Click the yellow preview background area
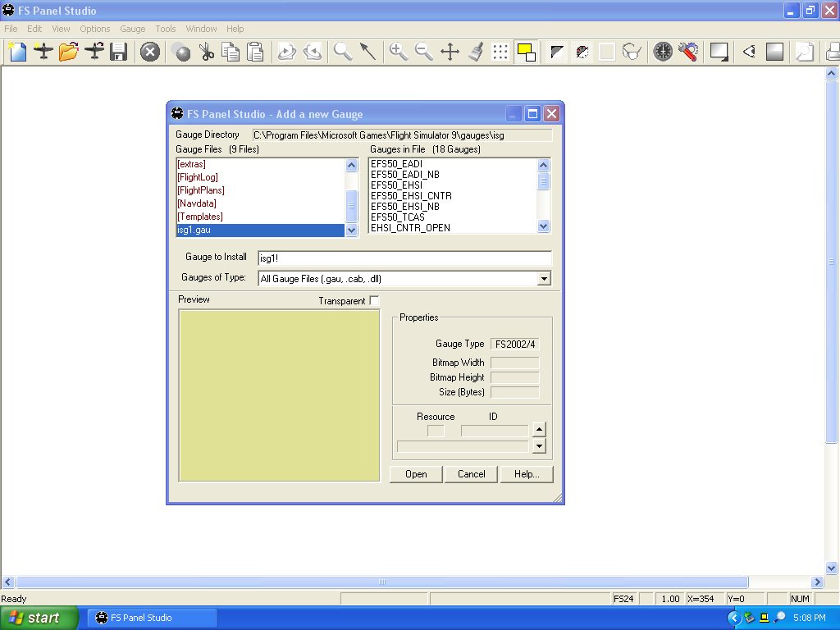 [279, 395]
